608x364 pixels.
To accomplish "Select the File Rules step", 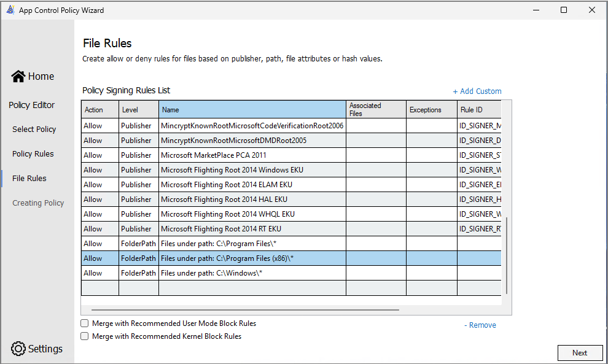I will coord(29,179).
